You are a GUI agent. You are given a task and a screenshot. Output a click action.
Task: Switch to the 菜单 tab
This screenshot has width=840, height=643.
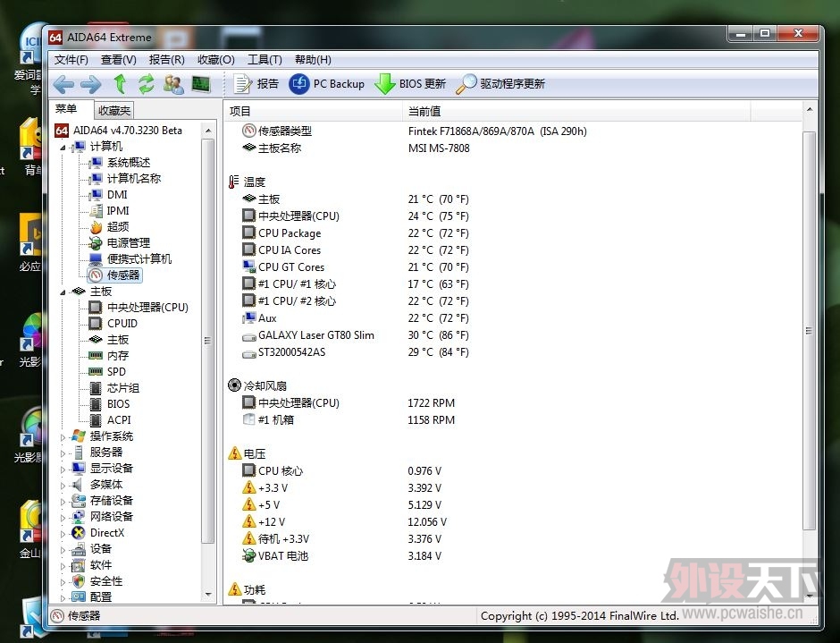click(66, 109)
